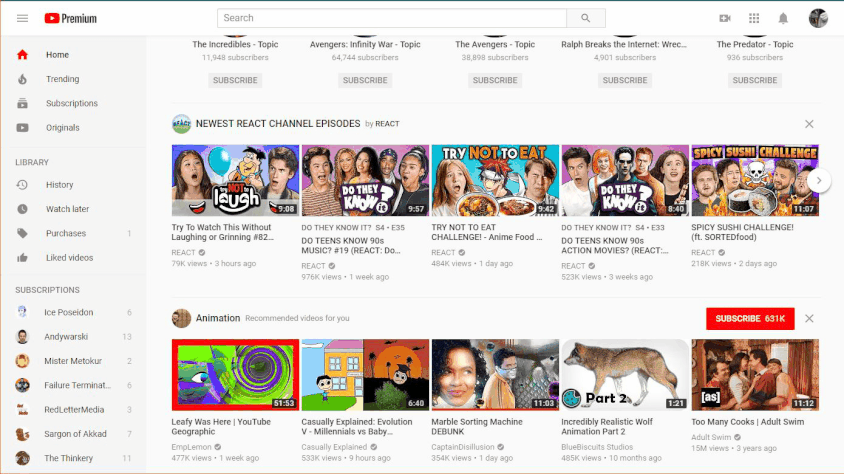Click the Too Many Cooks video title
Screen dimensions: 844x474
pyautogui.click(x=748, y=422)
